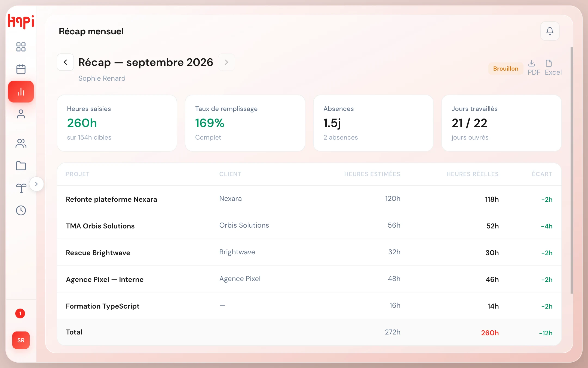
Task: Click the Taux de remplissage 169% card
Action: [x=245, y=123]
